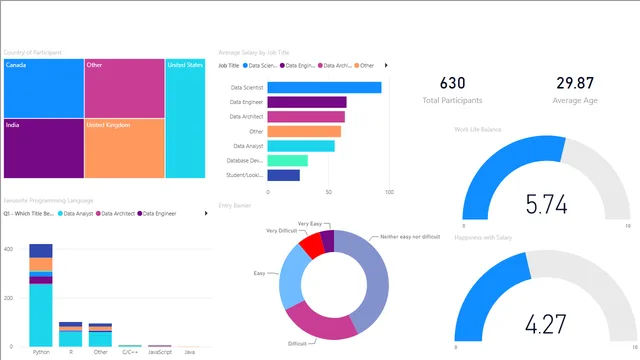
Task: Select the India tile in the treemap
Action: tap(44, 148)
